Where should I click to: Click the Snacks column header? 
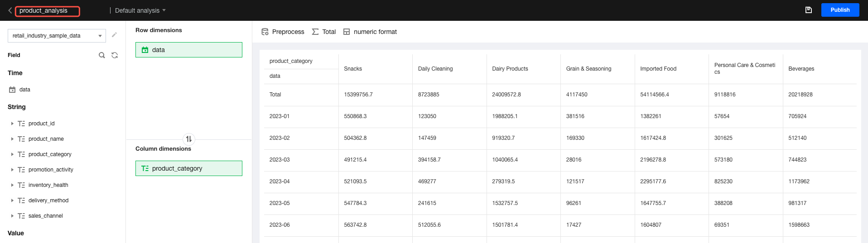tap(353, 69)
